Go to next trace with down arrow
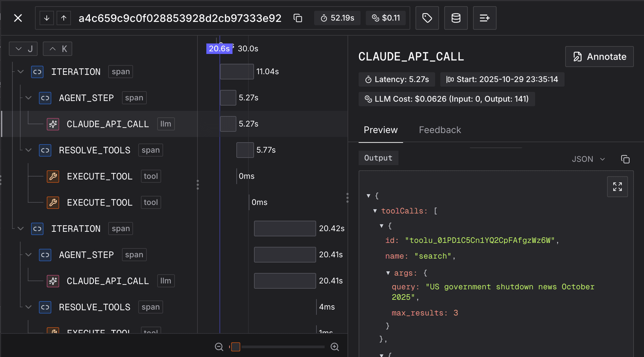Viewport: 644px width, 357px height. [x=47, y=18]
